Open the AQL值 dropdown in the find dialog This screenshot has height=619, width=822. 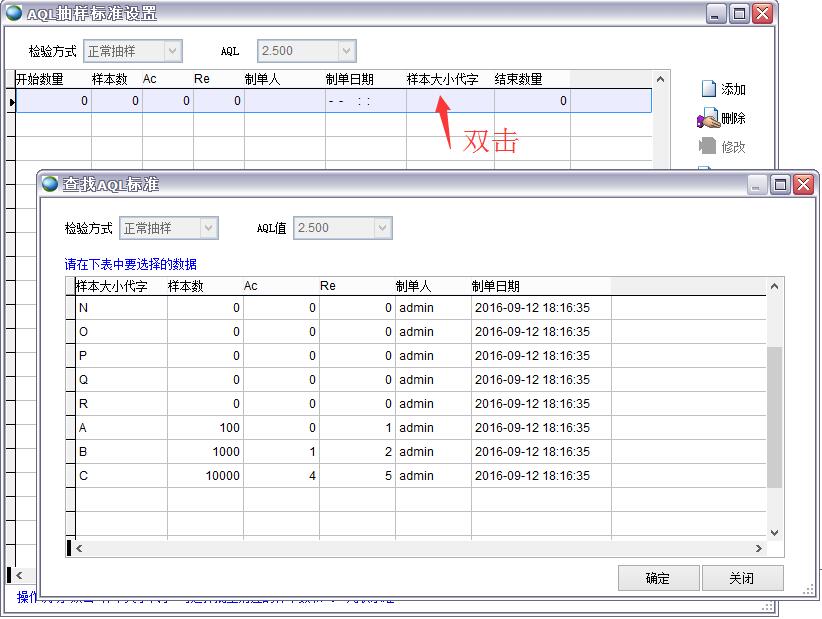[384, 228]
